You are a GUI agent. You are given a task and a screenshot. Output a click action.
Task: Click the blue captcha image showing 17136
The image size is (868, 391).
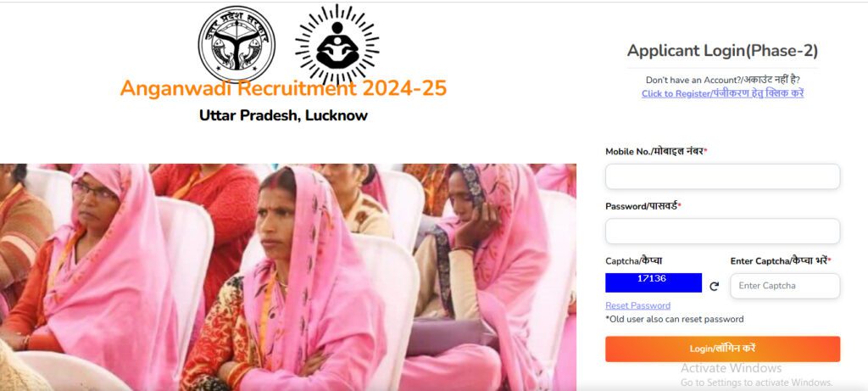tap(654, 283)
